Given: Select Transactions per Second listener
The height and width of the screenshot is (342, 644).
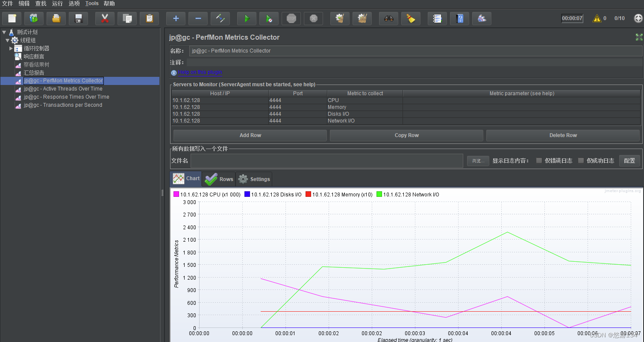Looking at the screenshot, I should [63, 105].
